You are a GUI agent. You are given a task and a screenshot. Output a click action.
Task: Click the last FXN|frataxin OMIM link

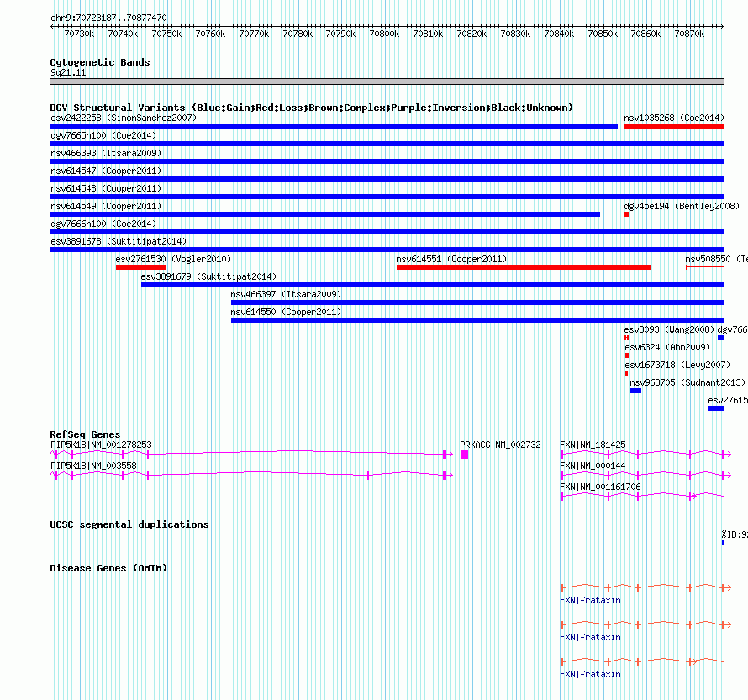pos(590,674)
